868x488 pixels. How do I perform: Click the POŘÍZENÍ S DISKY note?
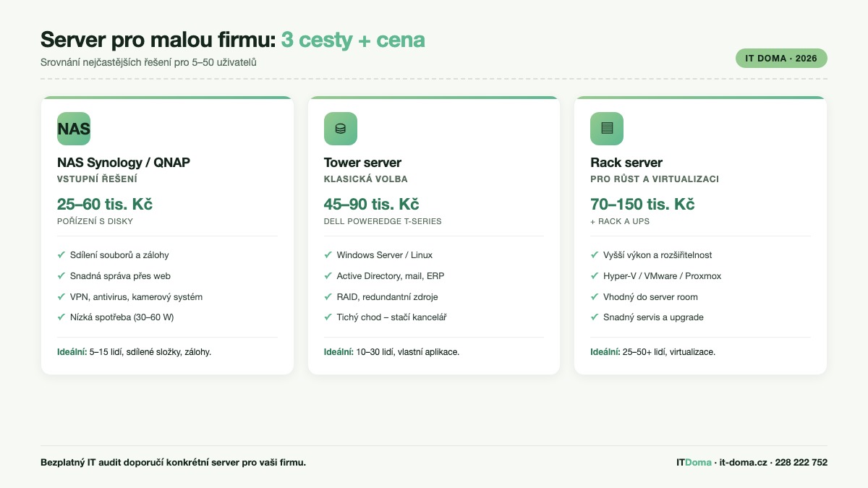click(95, 222)
